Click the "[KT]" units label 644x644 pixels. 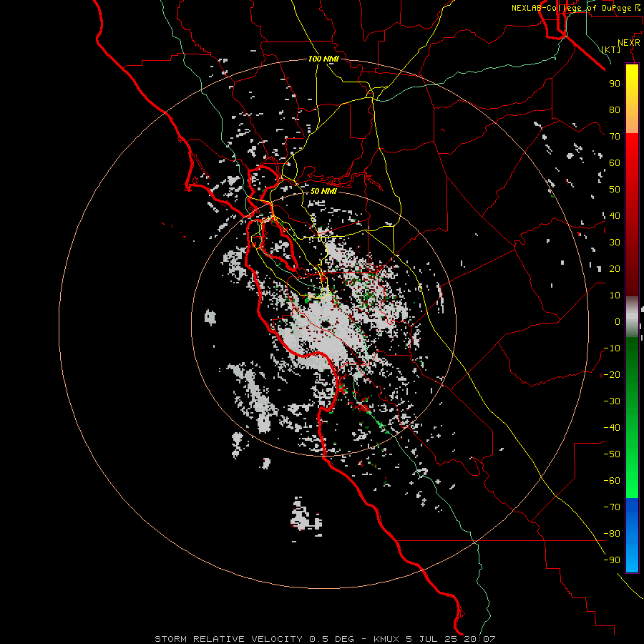[x=611, y=49]
